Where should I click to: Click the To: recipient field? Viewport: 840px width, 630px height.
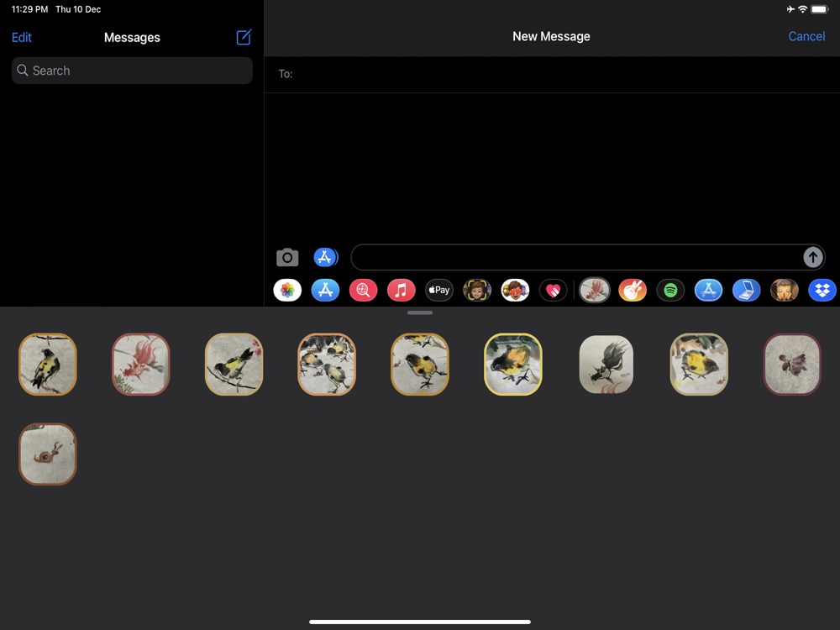[552, 74]
